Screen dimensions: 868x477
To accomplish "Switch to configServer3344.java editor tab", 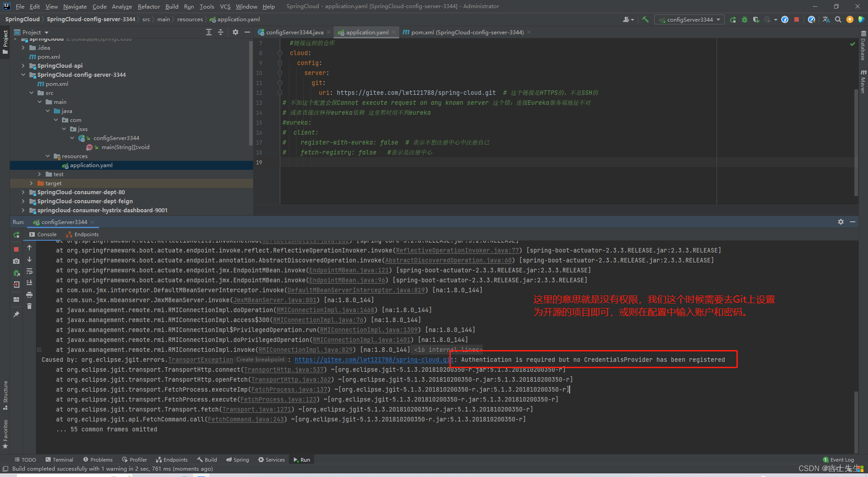I will pos(294,32).
